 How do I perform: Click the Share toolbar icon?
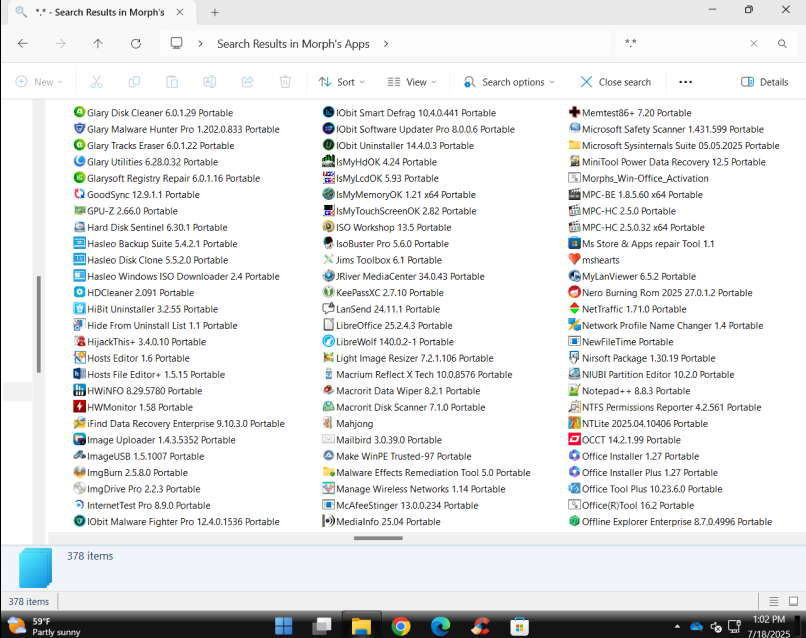tap(247, 82)
